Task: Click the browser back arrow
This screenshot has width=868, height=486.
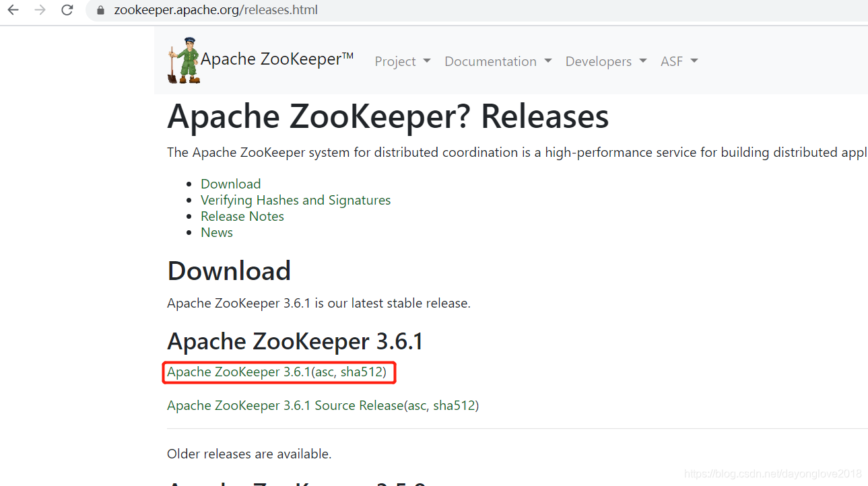Action: pos(13,10)
